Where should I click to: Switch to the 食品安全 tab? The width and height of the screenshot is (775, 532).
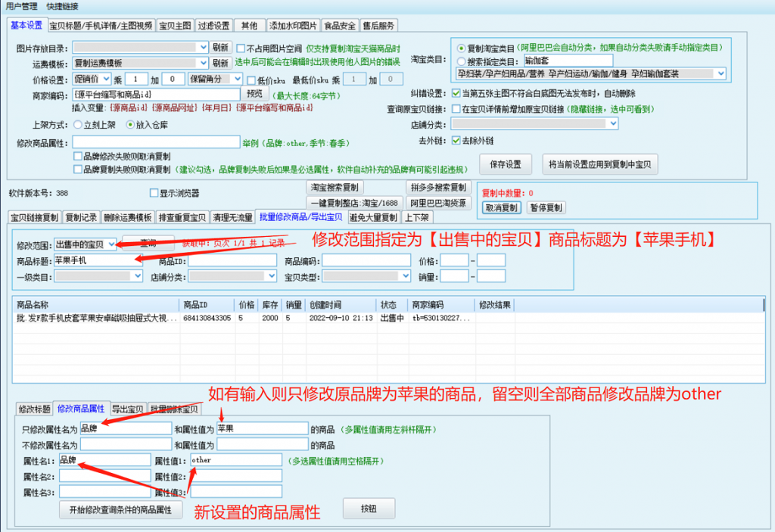point(340,26)
